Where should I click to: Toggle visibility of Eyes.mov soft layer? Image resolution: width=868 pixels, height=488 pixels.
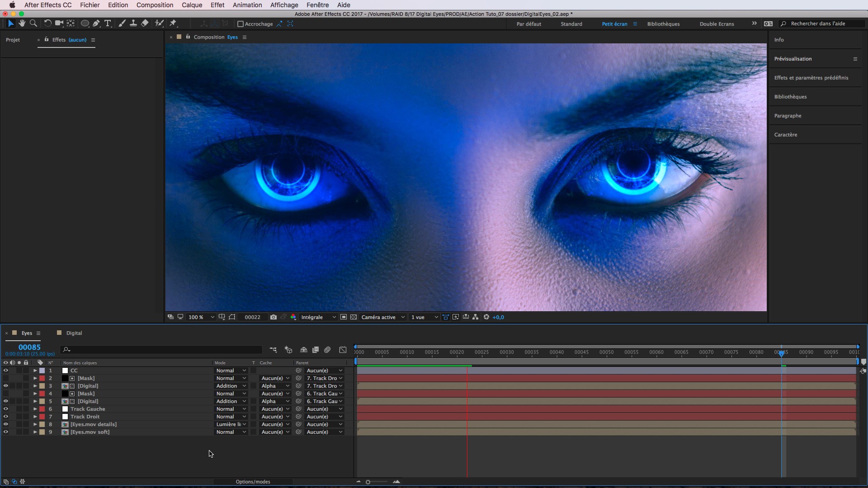coord(5,432)
